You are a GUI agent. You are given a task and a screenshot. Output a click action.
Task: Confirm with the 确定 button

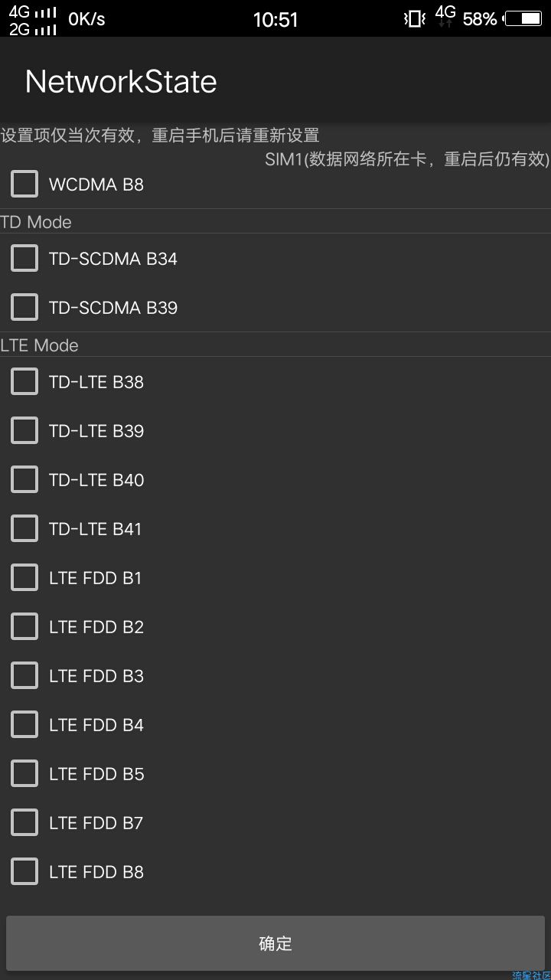coord(275,943)
